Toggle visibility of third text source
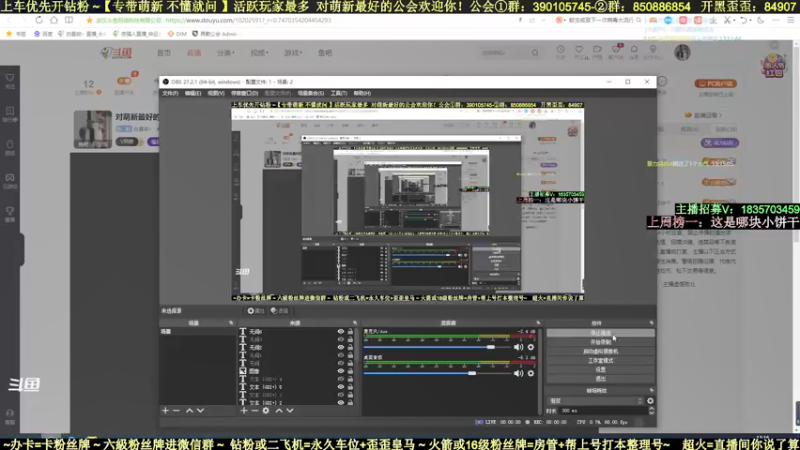 pos(340,347)
